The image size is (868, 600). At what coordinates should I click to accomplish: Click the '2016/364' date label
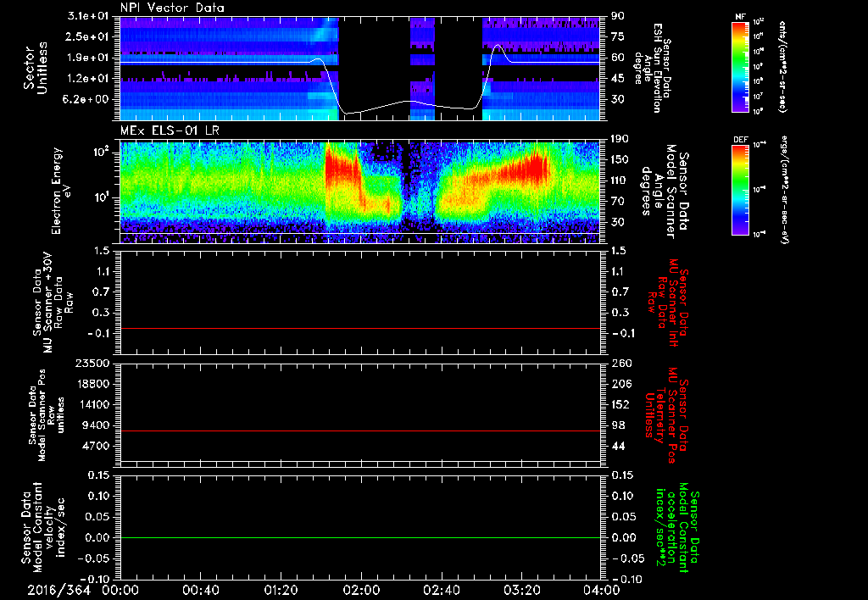[x=58, y=590]
